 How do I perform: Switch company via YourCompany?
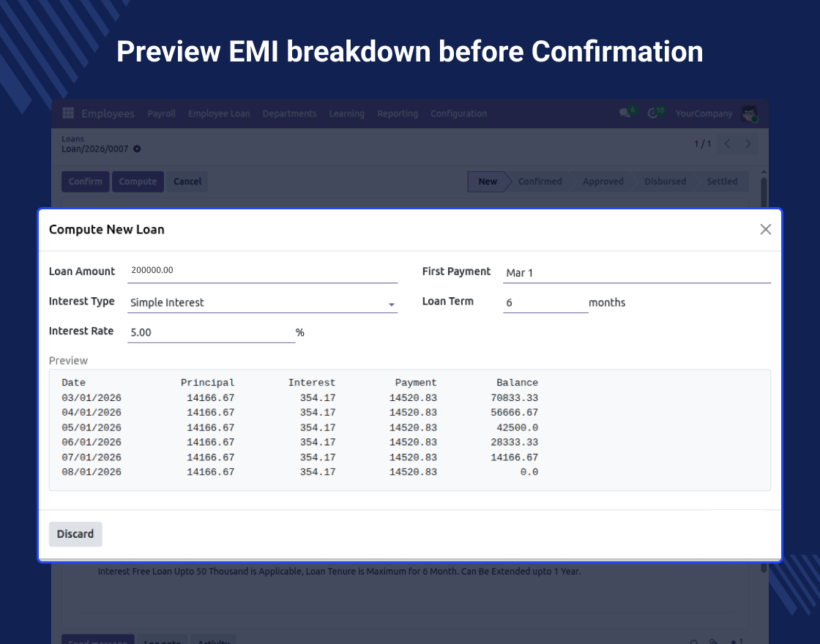[x=704, y=113]
